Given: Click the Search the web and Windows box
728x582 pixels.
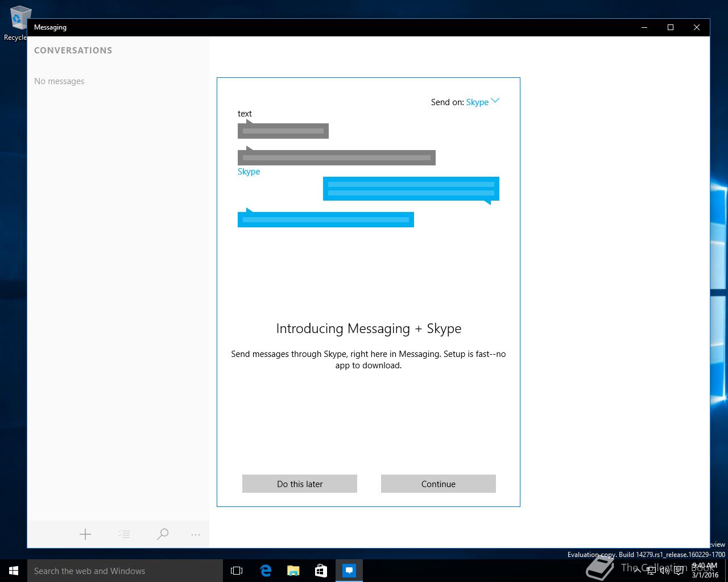Looking at the screenshot, I should (x=125, y=571).
